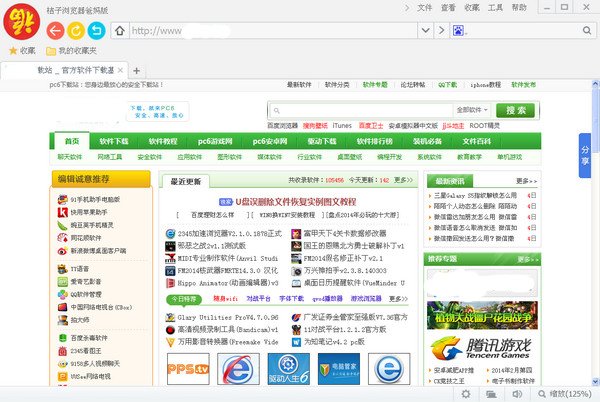Viewport: 600px width, 402px height.
Task: Open the 查看 menu
Action: [448, 8]
